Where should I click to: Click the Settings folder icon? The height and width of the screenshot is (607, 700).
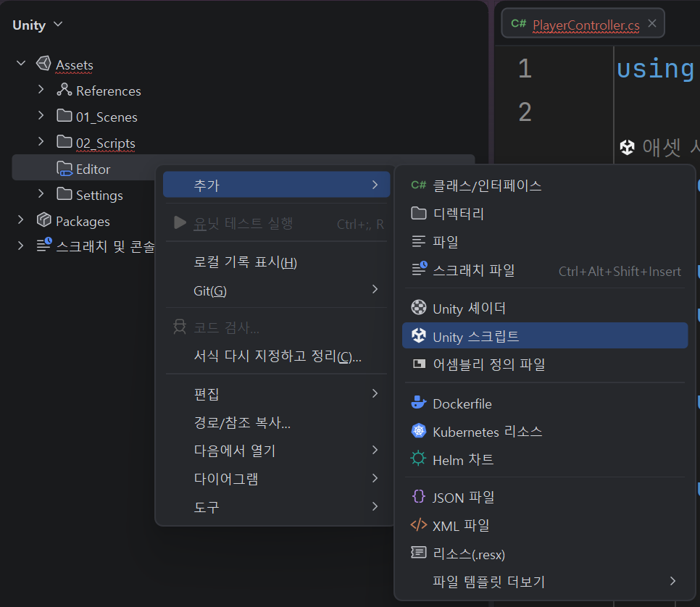click(x=64, y=194)
